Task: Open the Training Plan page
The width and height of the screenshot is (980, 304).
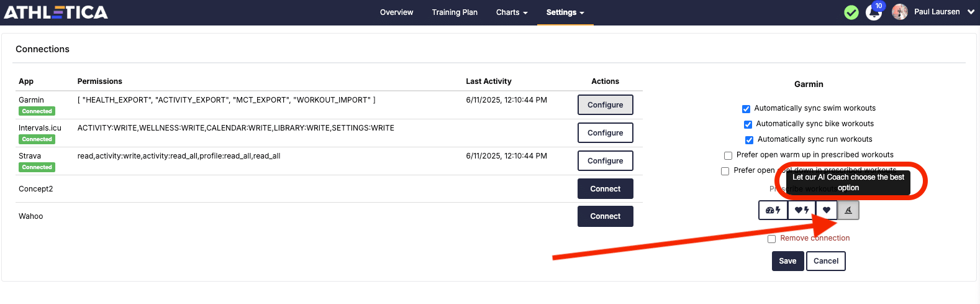Action: click(455, 12)
